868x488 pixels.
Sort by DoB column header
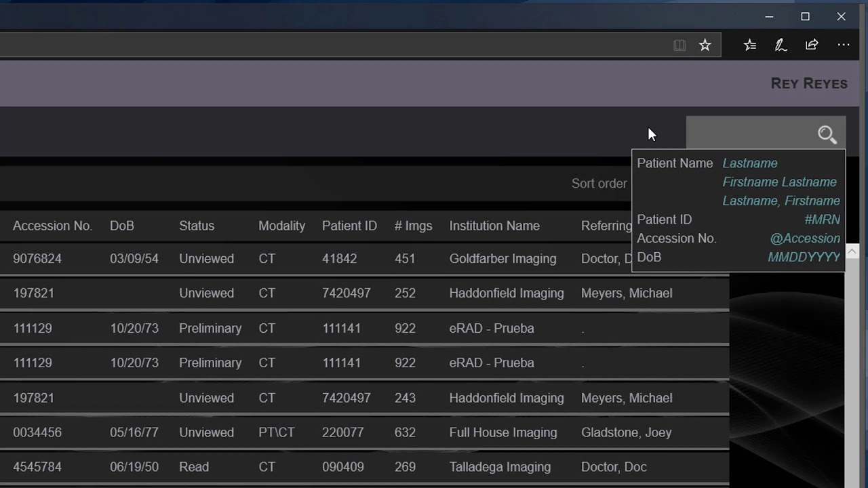point(122,226)
